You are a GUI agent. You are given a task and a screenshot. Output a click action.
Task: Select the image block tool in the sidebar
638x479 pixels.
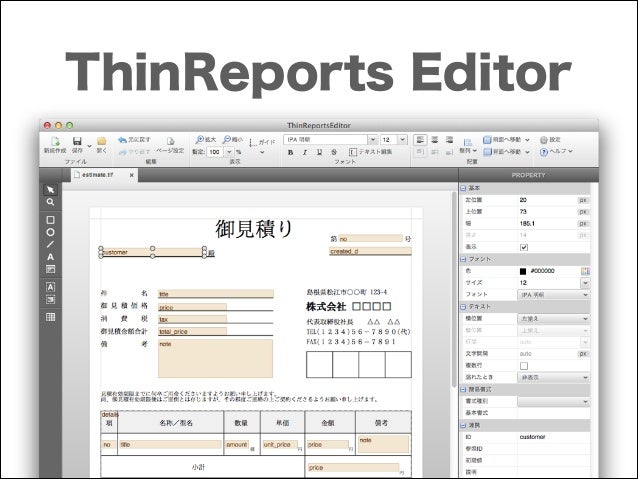[50, 300]
